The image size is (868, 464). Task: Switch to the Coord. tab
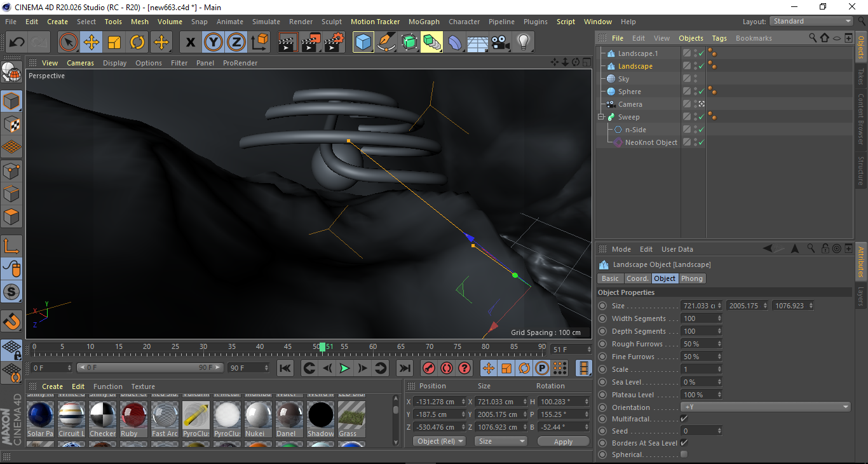[x=637, y=278]
